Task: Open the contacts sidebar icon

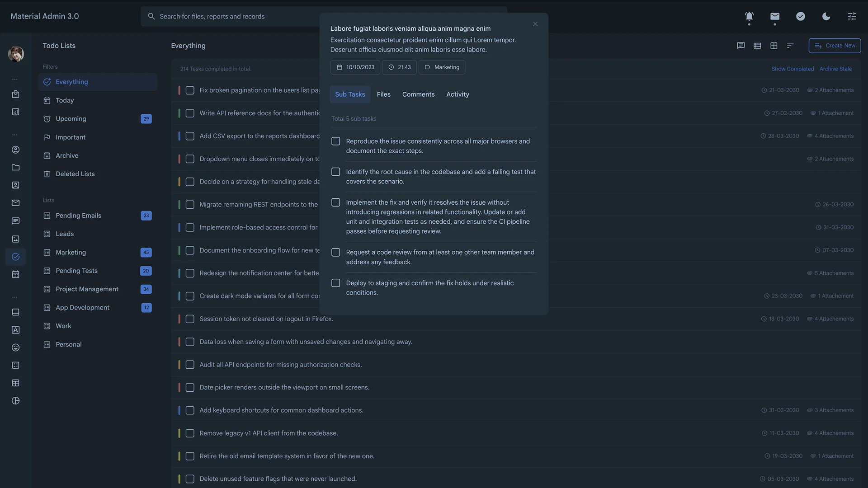Action: (15, 185)
